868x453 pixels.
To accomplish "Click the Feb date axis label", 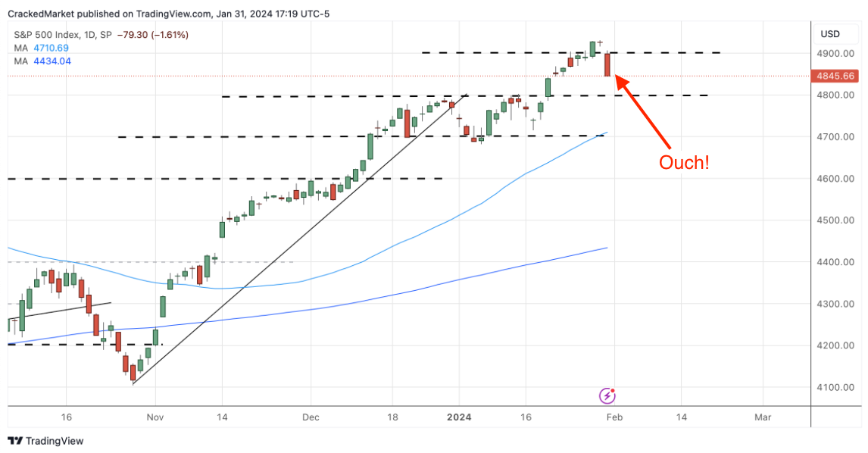I will (x=613, y=417).
